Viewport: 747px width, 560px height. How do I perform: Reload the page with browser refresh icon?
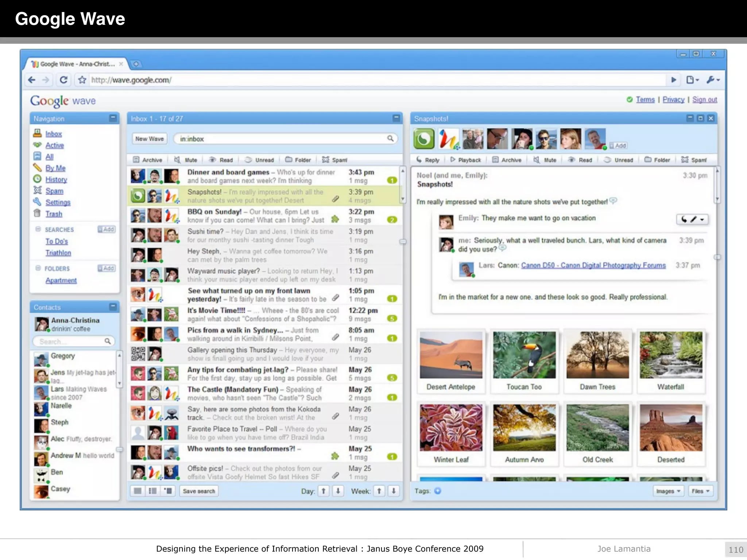pyautogui.click(x=63, y=80)
